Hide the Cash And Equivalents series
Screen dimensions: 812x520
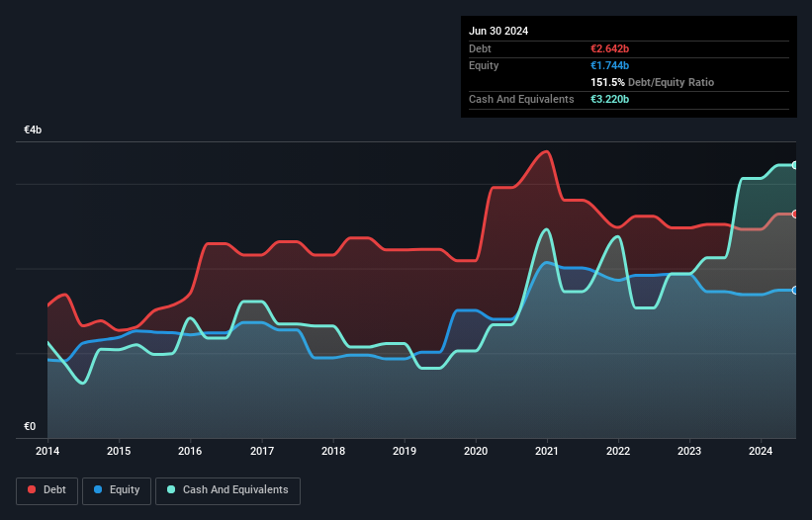226,490
